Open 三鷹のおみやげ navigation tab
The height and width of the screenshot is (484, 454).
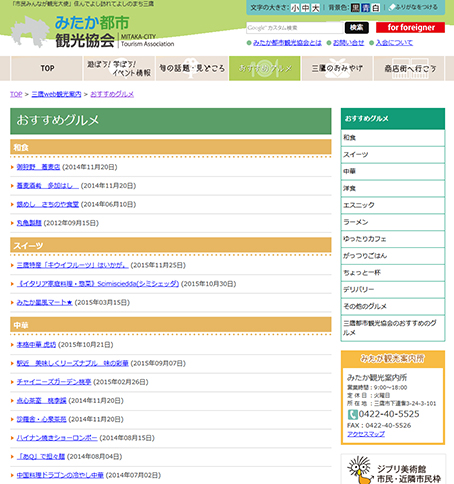(x=337, y=68)
